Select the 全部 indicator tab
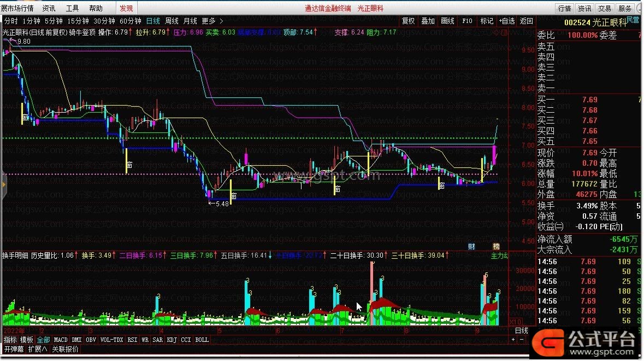Screen dimensions: 644x361 [43, 340]
